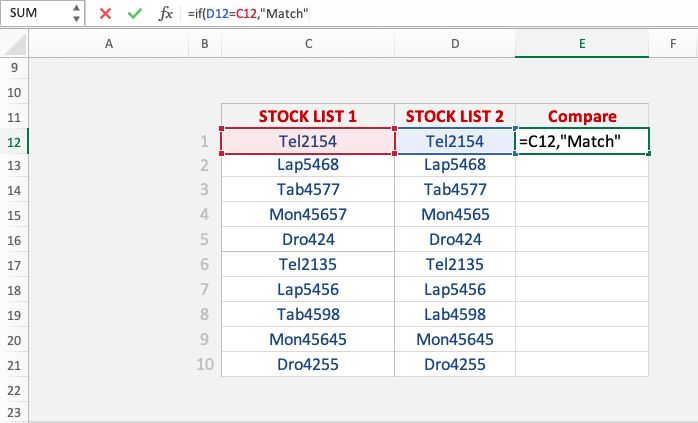698x423 pixels.
Task: Click empty Compare cell in Dro4255 row
Action: [x=582, y=364]
